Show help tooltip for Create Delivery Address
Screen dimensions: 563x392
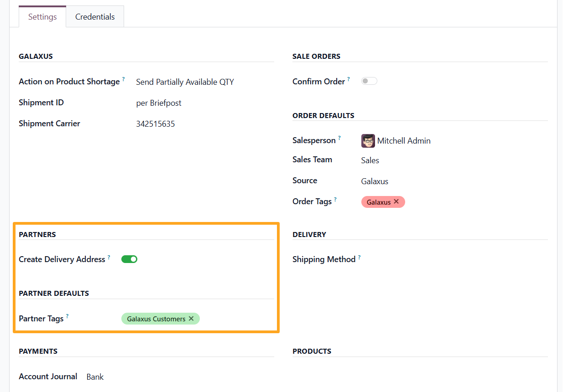tap(109, 257)
